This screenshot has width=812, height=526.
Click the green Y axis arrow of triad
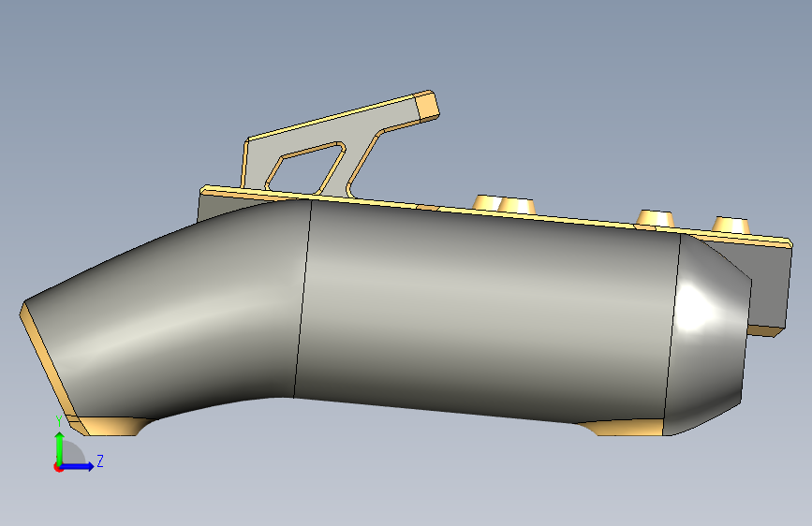(60, 447)
